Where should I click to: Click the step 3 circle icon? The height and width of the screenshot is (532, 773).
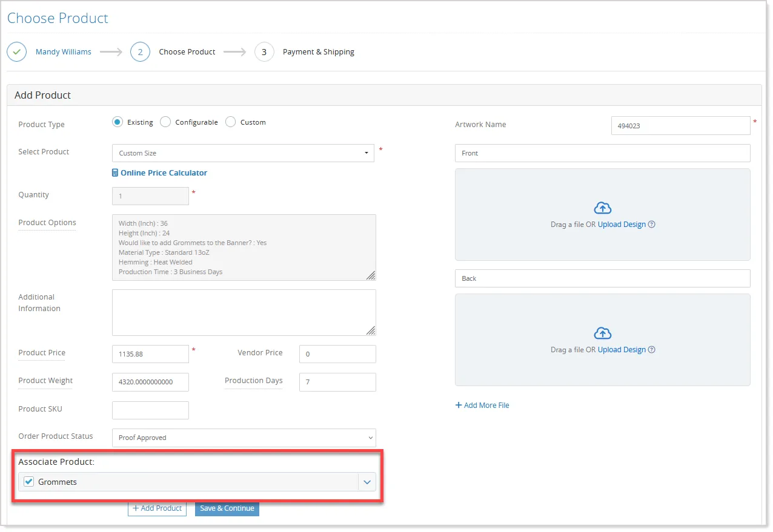tap(264, 52)
